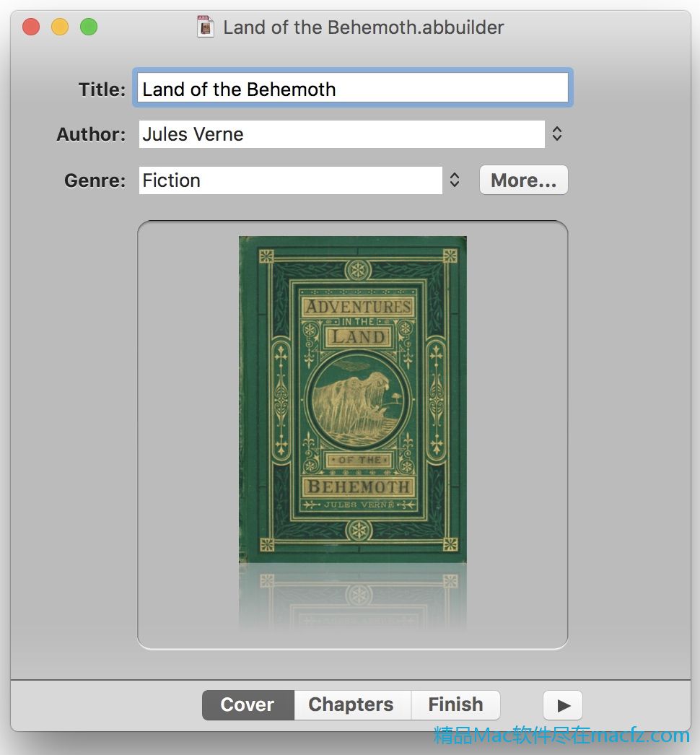
Task: Click into the Title text field
Action: click(353, 89)
